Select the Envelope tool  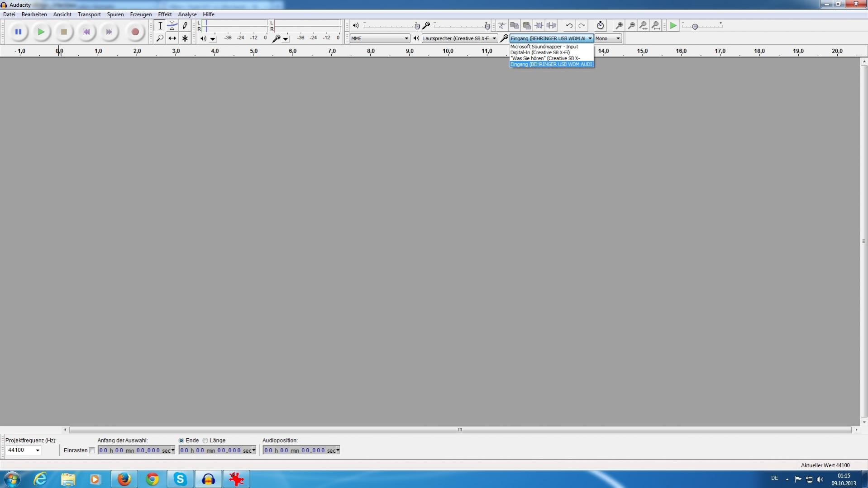click(x=172, y=26)
